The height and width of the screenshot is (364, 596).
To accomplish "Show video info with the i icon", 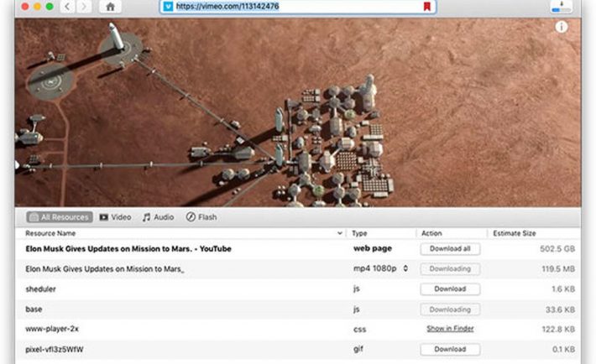I will click(561, 27).
